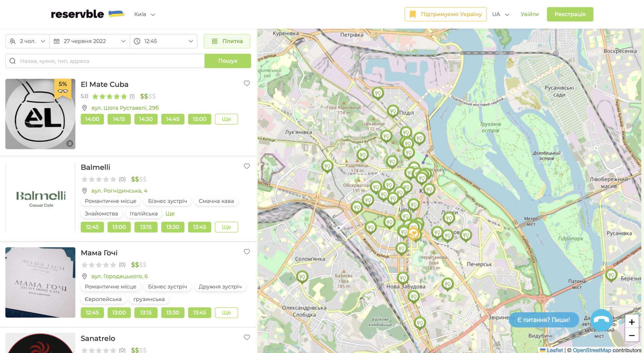
Task: Open address вул. Шота Руставелі, 29б
Action: coord(125,108)
